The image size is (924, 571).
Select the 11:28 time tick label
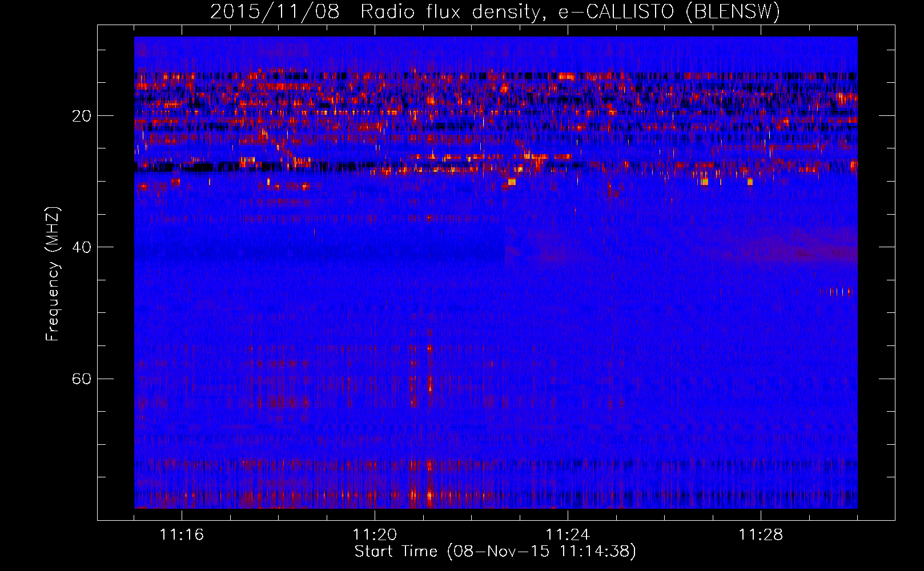pyautogui.click(x=761, y=534)
